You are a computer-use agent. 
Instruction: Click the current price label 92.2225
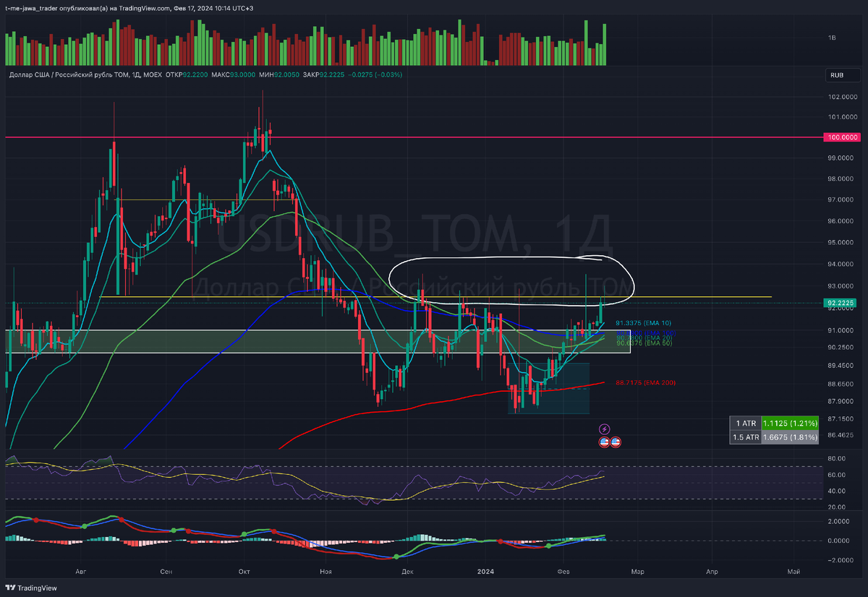point(838,303)
